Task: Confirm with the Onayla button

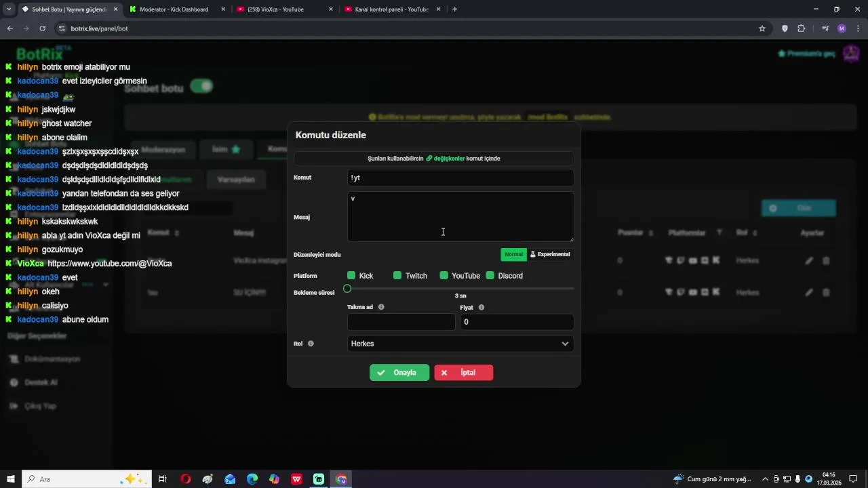Action: click(399, 373)
